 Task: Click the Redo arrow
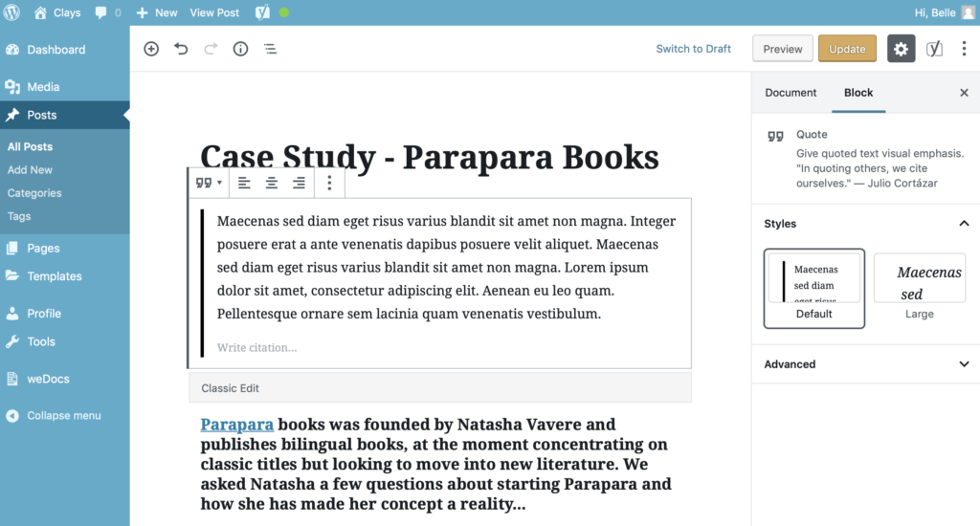click(x=211, y=49)
